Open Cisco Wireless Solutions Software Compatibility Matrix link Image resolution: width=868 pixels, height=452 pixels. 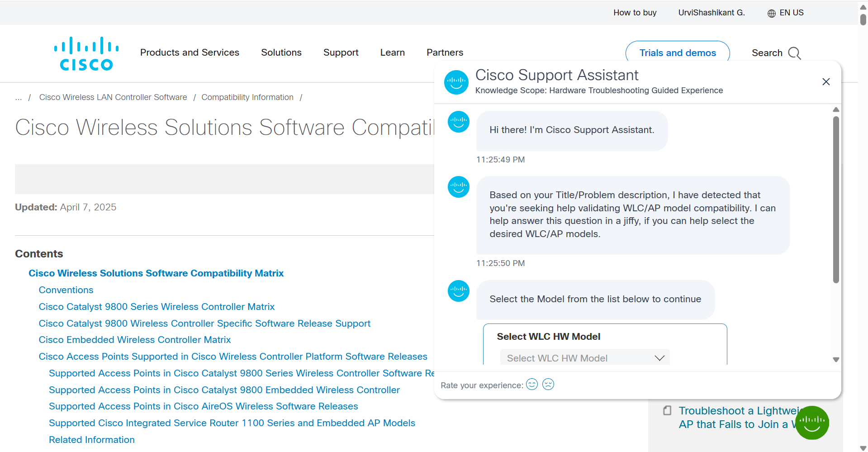click(156, 273)
